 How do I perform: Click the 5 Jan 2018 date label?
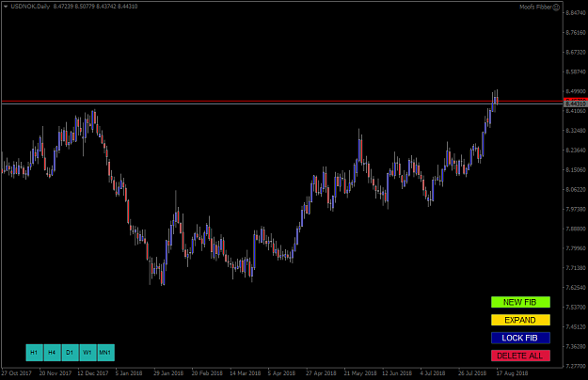coord(129,373)
